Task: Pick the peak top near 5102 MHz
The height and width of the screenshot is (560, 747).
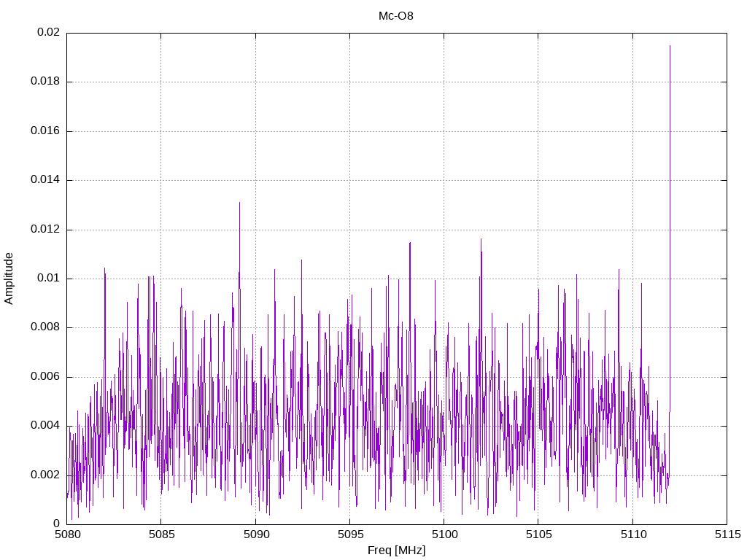Action: [481, 240]
